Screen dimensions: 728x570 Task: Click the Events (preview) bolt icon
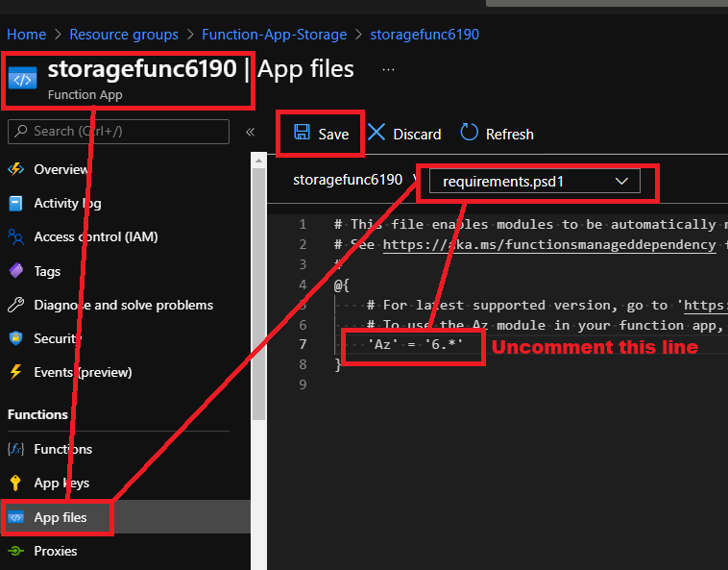(15, 372)
